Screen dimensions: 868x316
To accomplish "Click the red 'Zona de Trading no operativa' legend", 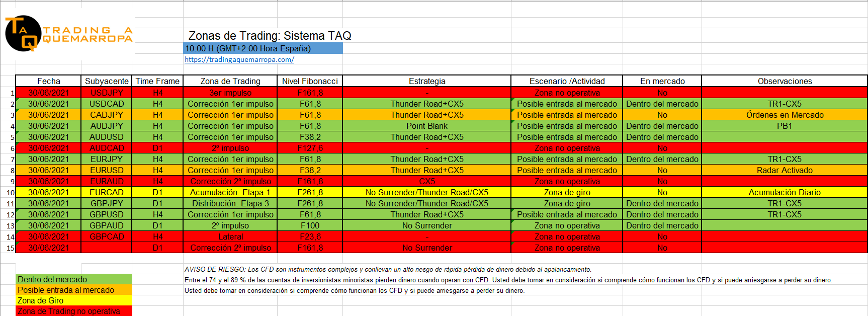I will 73,311.
